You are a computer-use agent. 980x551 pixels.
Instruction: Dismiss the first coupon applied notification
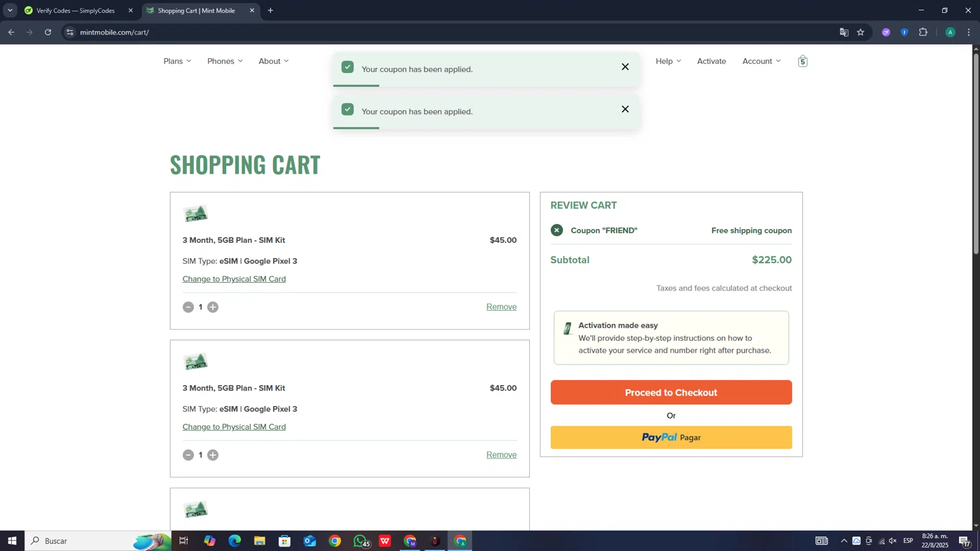tap(625, 67)
